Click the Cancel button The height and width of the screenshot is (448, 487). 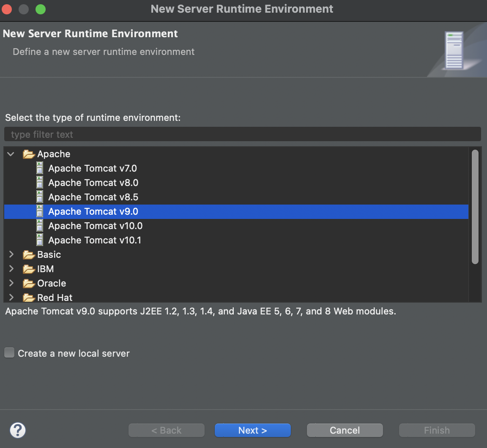click(x=345, y=430)
